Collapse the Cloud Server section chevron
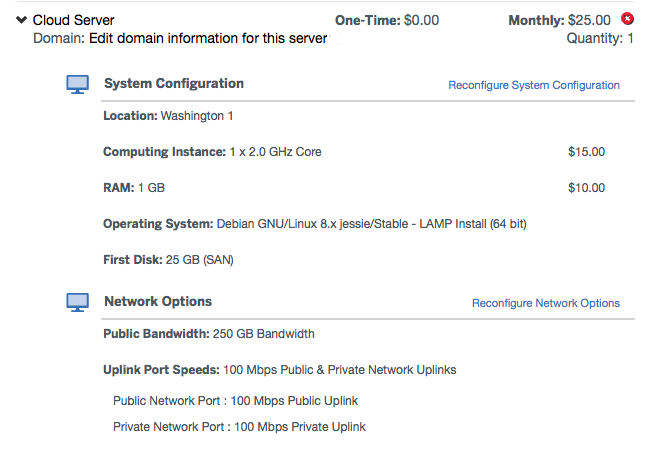Viewport: 650px width, 451px height. (21, 20)
